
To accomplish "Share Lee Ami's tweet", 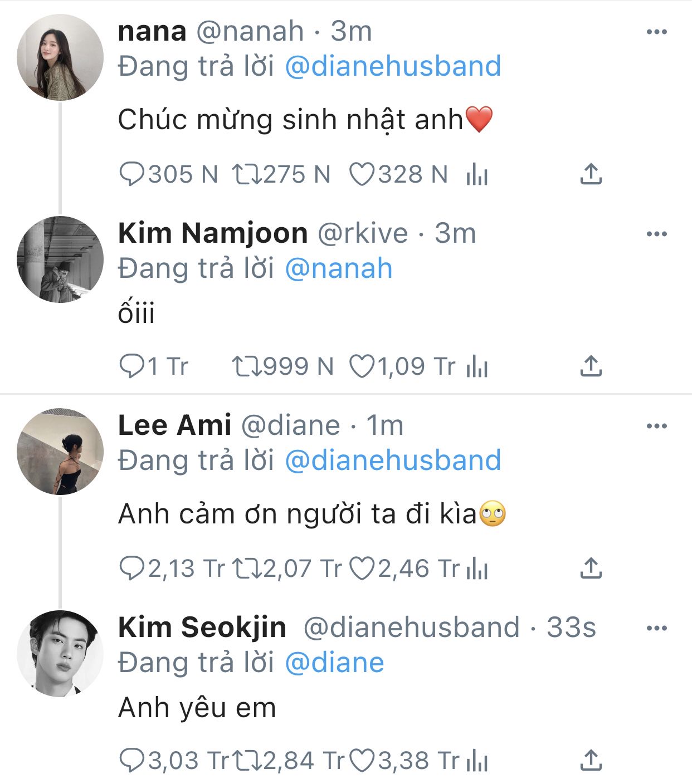I will pyautogui.click(x=591, y=569).
